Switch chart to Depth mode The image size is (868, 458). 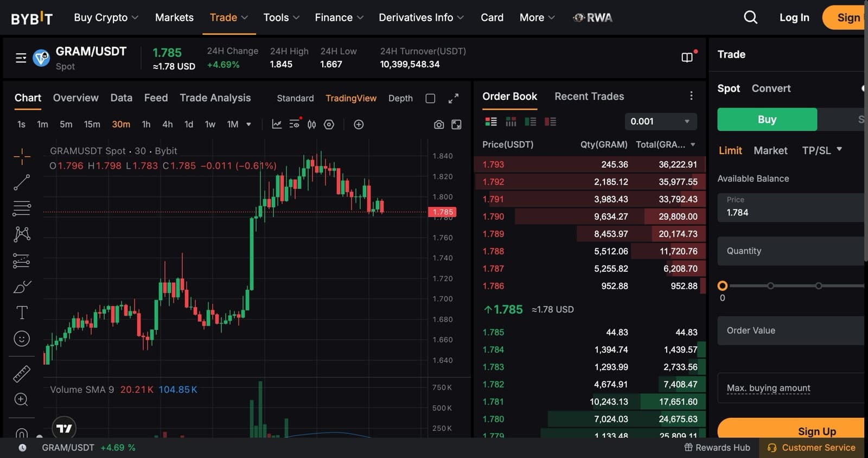[400, 98]
